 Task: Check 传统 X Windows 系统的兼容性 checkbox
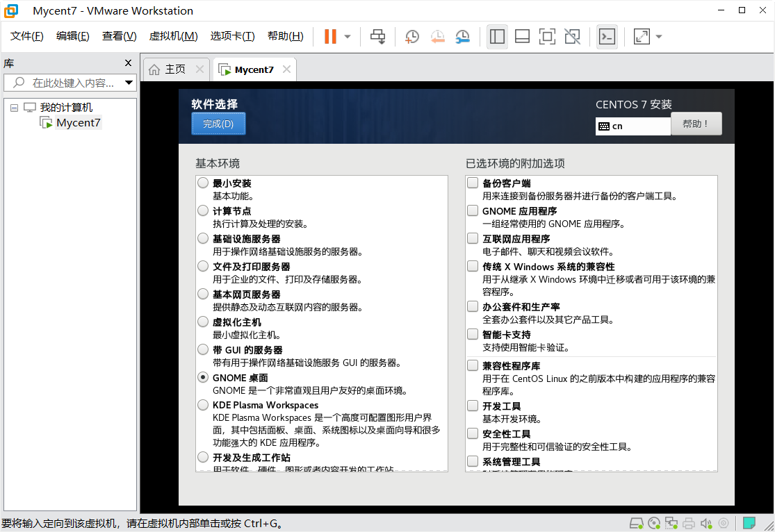473,266
